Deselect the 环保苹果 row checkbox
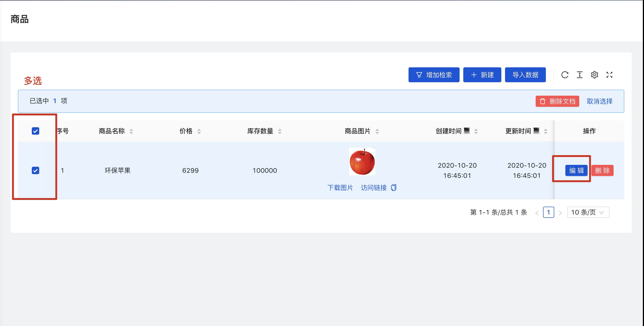This screenshot has height=326, width=644. 35,170
